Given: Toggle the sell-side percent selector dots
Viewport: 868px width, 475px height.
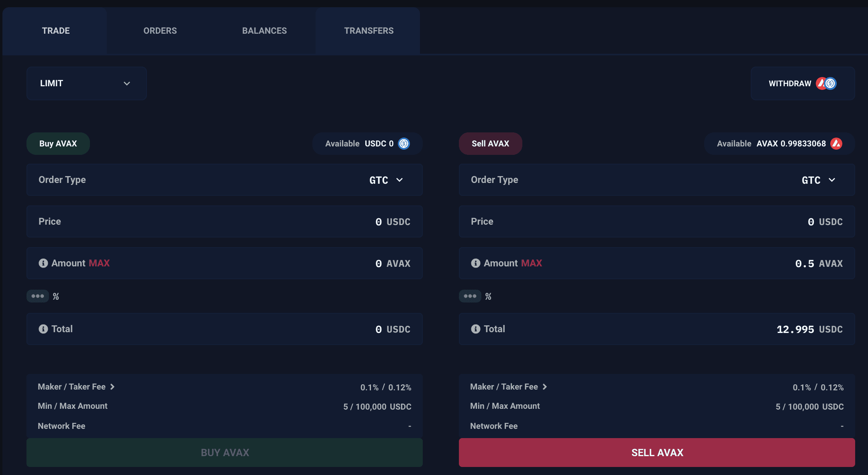Looking at the screenshot, I should pos(470,296).
